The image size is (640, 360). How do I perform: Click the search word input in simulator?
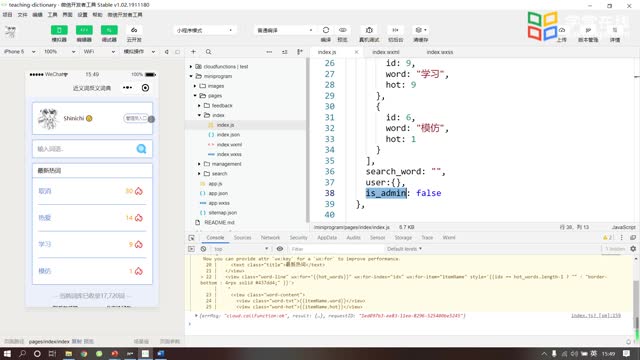tap(85, 149)
